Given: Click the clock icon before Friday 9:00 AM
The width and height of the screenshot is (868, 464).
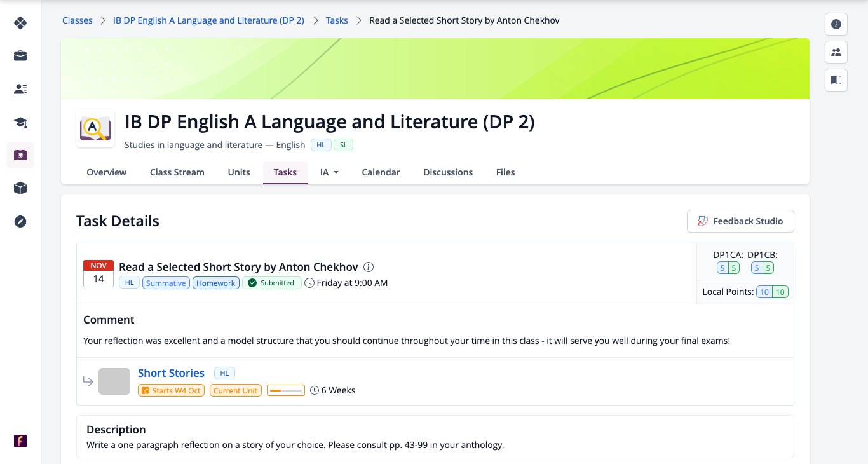Looking at the screenshot, I should click(309, 283).
